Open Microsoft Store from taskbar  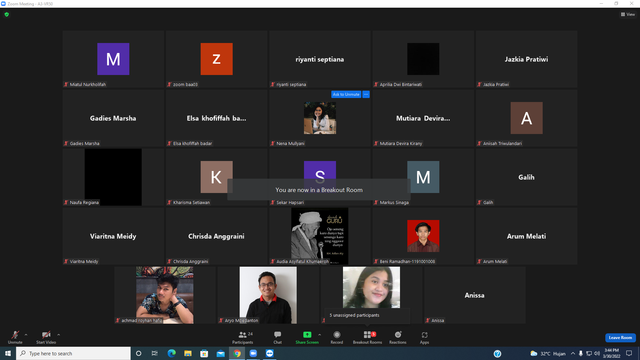[204, 353]
